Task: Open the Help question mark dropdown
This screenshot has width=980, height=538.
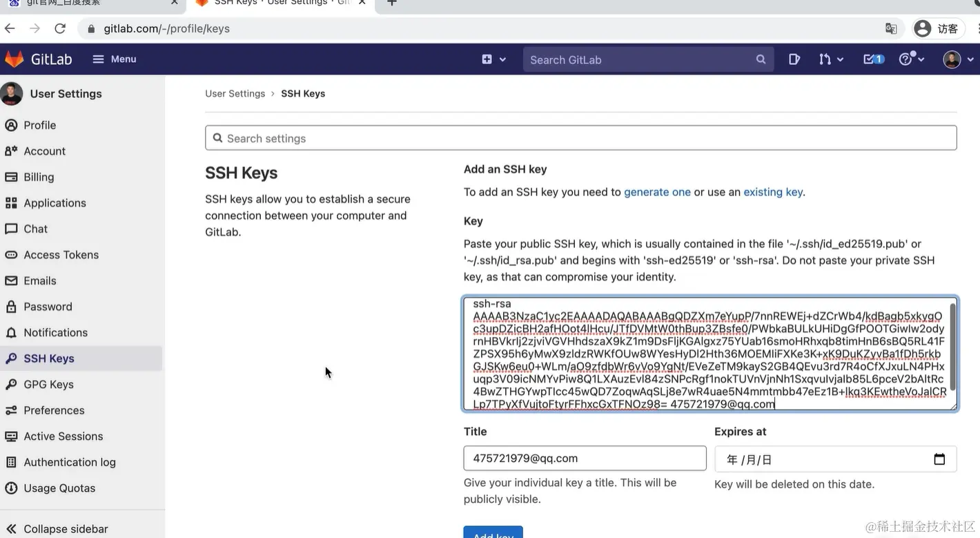Action: click(911, 59)
